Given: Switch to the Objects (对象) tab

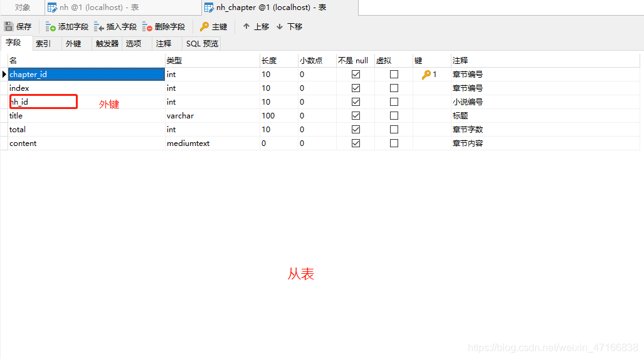Looking at the screenshot, I should (22, 8).
